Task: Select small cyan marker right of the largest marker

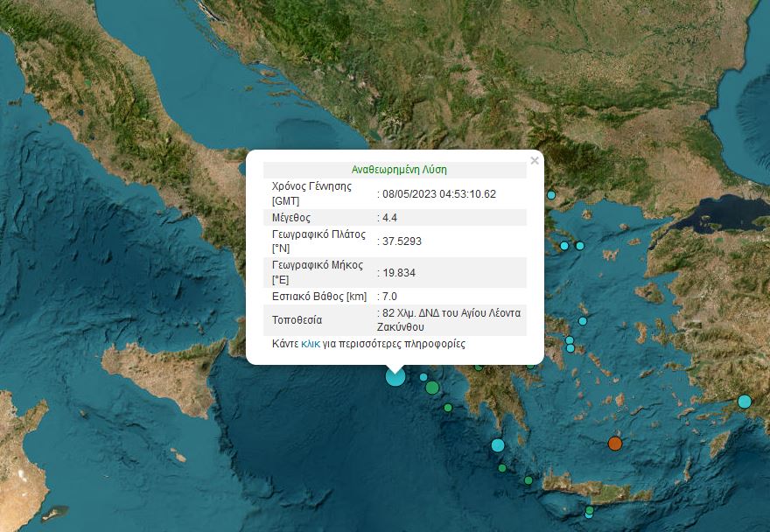Action: click(x=423, y=377)
